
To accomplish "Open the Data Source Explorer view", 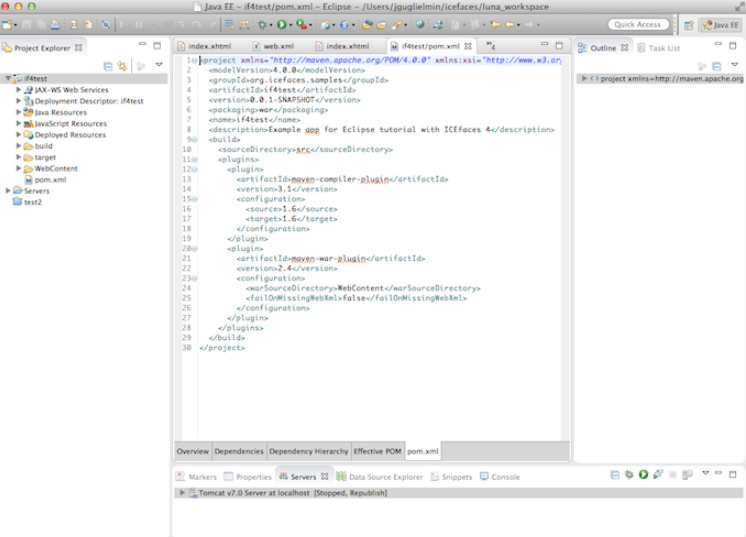I will point(385,477).
